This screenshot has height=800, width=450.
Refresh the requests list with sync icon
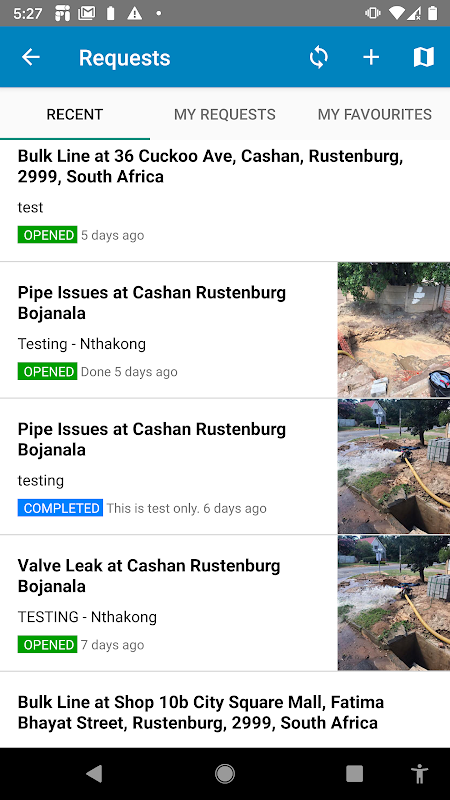point(318,57)
